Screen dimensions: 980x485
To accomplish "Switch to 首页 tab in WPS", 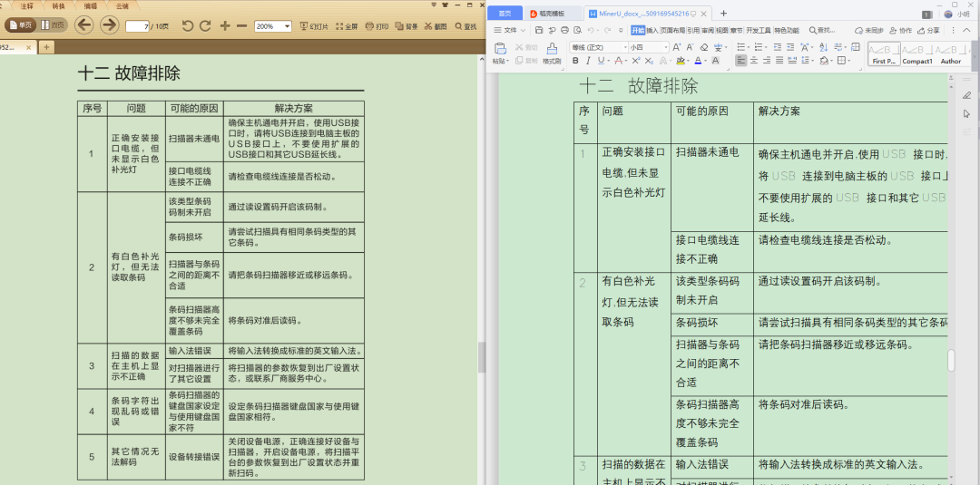I will (504, 13).
